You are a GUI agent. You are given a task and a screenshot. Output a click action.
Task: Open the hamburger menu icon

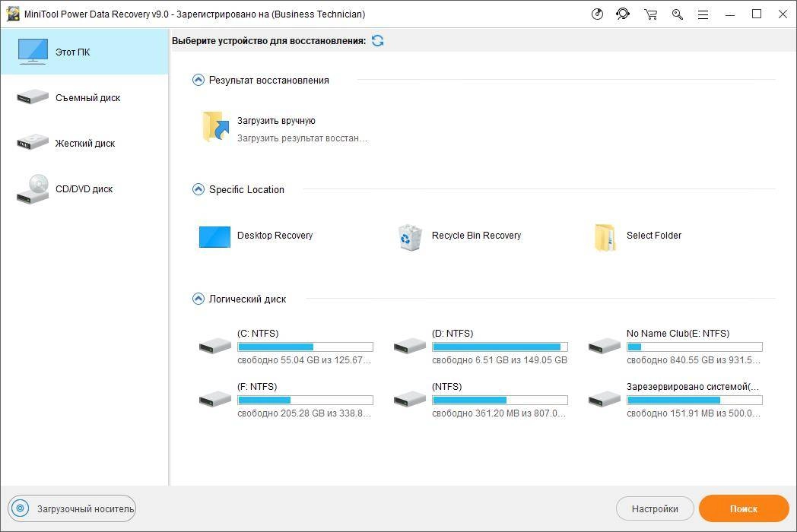(703, 14)
